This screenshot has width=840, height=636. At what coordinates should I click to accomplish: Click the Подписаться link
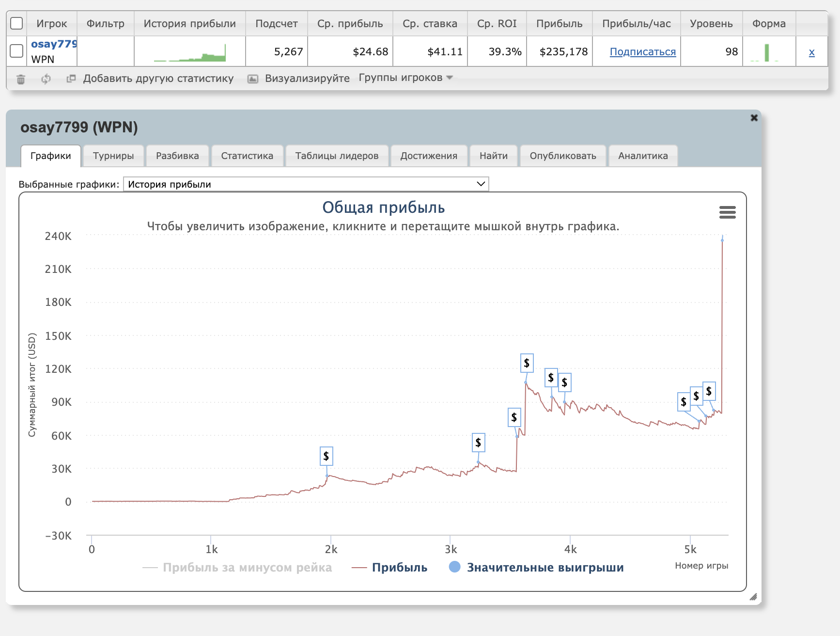point(642,52)
